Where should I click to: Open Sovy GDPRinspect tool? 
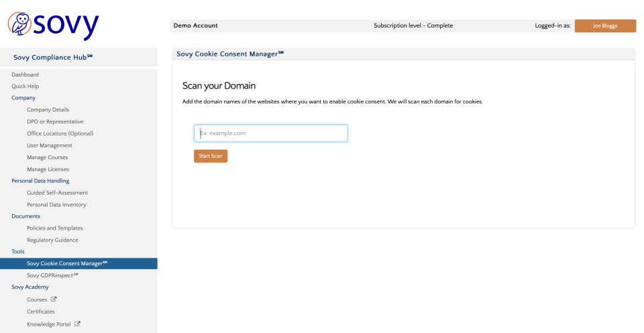[x=52, y=275]
